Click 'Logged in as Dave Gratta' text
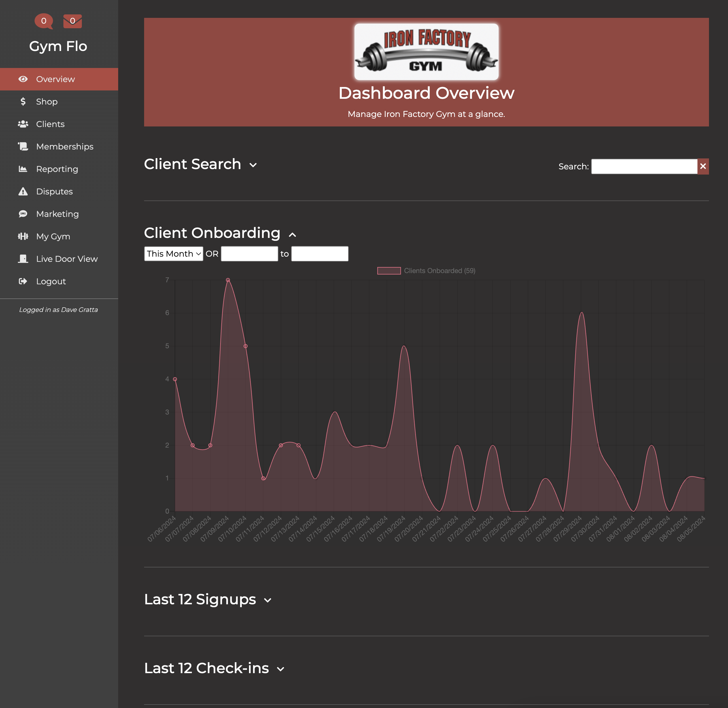 [x=59, y=310]
